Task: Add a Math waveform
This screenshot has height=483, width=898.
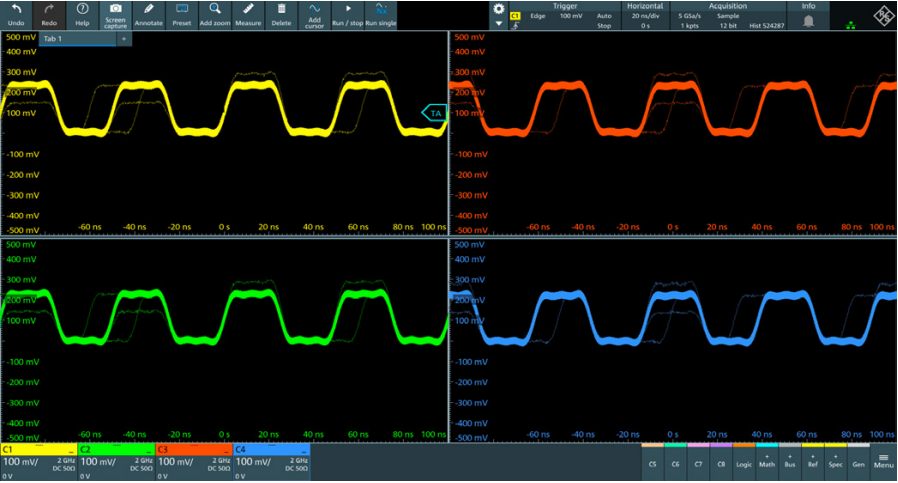Action: tap(767, 462)
